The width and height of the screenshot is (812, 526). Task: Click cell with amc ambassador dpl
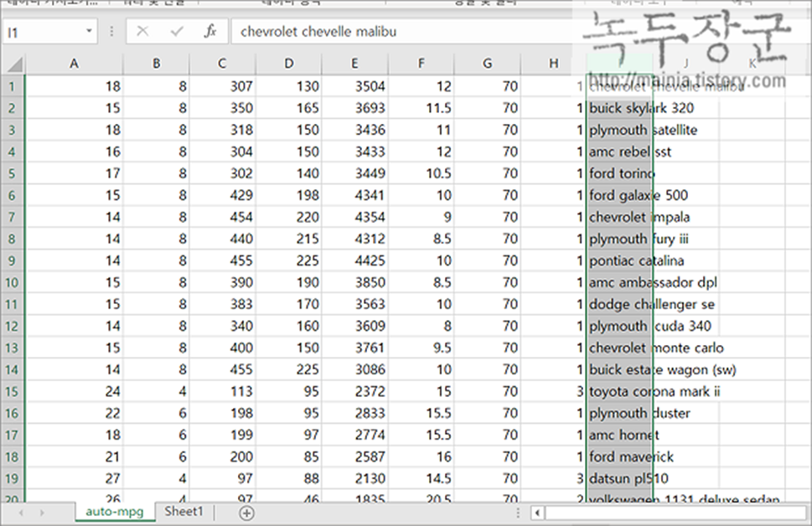coord(619,282)
